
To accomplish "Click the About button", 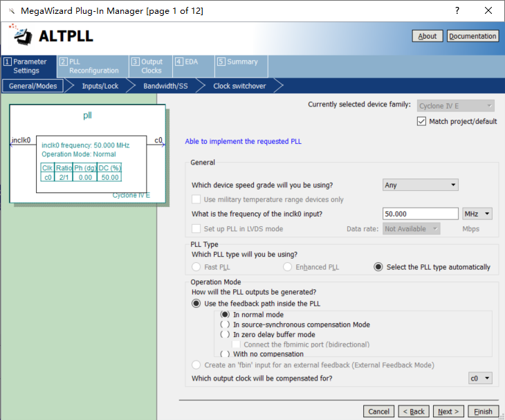I will pos(428,36).
